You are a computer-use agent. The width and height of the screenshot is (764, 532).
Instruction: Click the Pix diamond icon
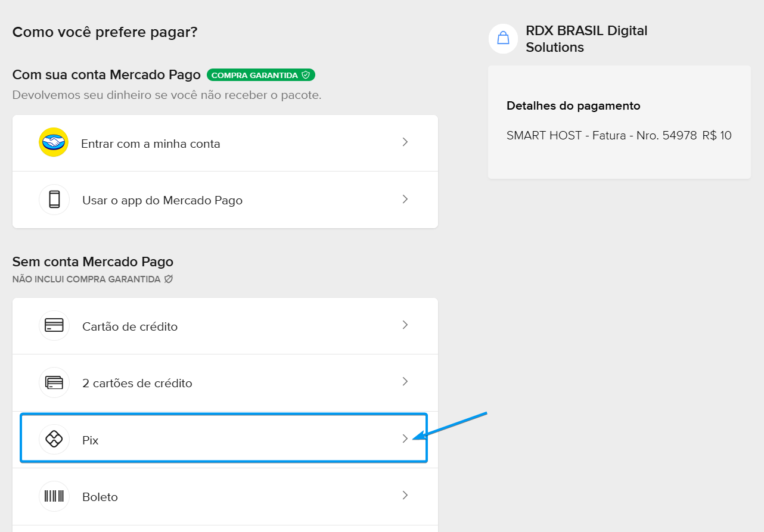coord(54,440)
